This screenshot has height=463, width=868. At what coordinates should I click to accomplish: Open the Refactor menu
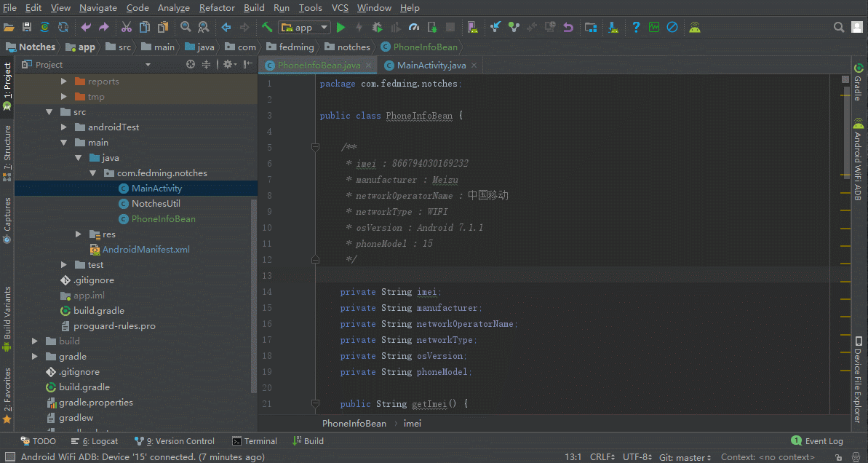(x=217, y=8)
